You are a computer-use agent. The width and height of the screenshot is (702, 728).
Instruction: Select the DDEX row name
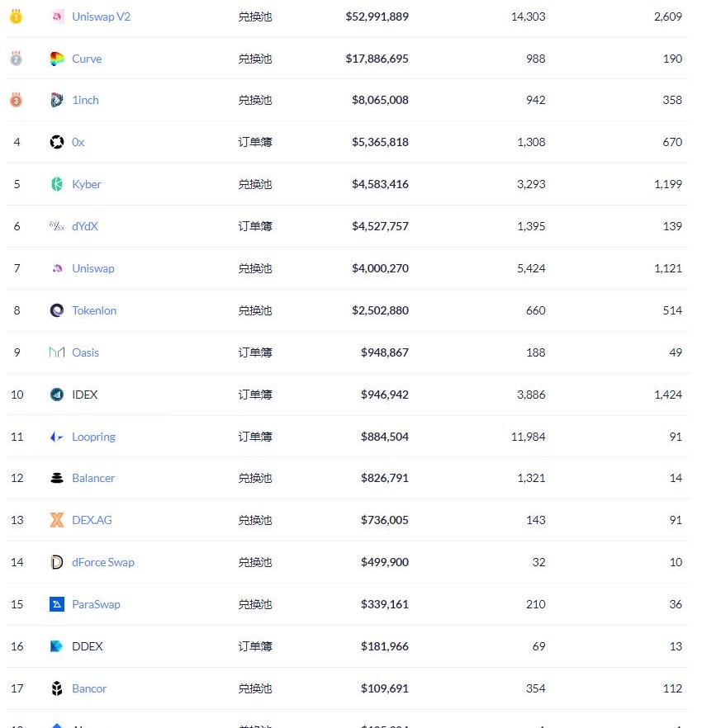[87, 646]
